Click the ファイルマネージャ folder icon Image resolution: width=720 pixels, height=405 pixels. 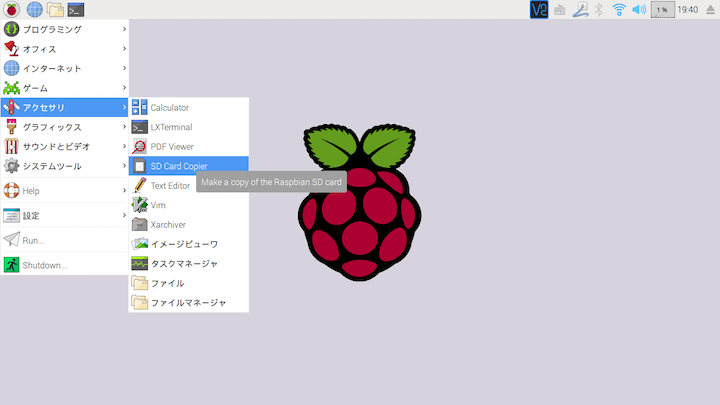pyautogui.click(x=140, y=303)
